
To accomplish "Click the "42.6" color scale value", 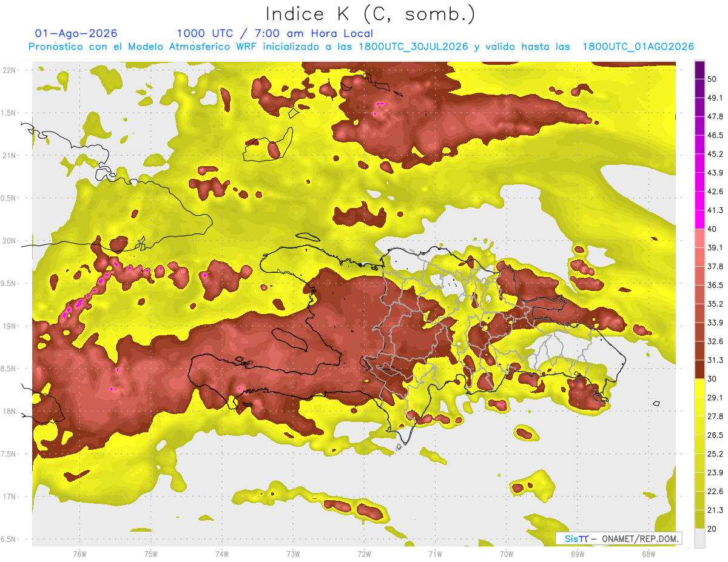I will coord(715,192).
